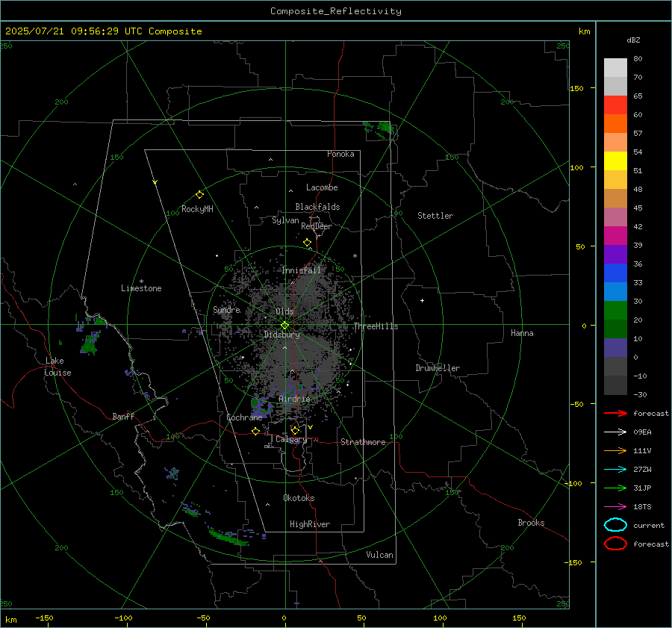
Task: Click the asterisk marker above Limestone
Action: [x=141, y=282]
